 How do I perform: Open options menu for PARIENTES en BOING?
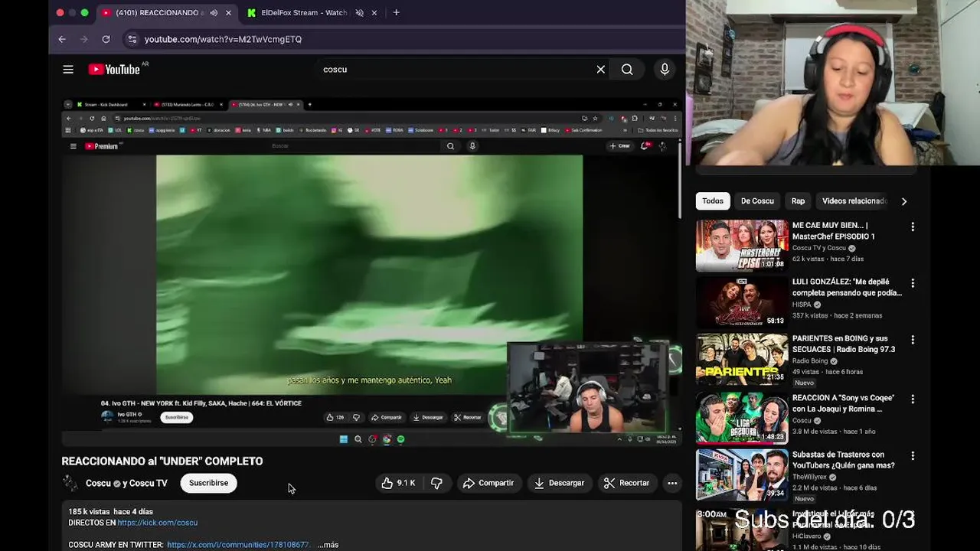point(913,340)
